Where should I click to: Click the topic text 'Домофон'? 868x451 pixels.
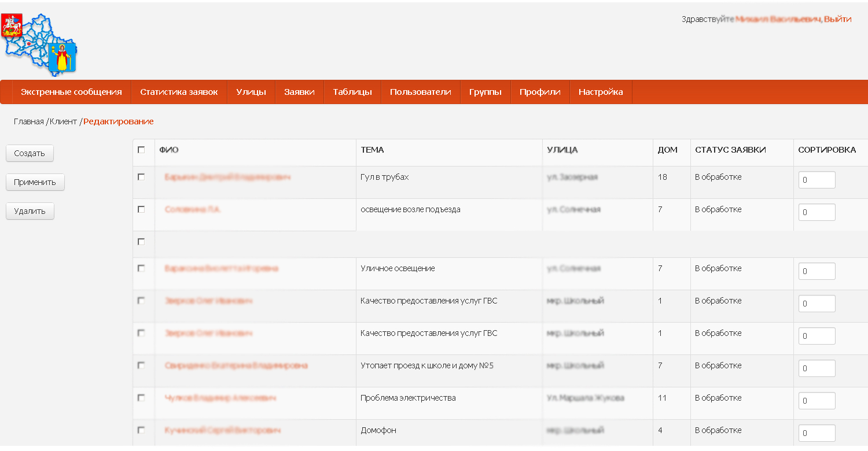[378, 430]
